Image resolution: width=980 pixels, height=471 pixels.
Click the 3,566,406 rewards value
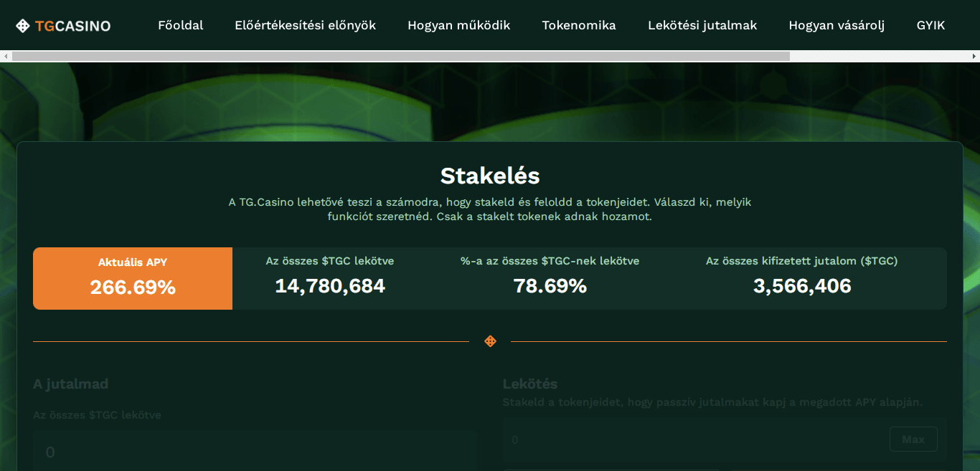[802, 286]
